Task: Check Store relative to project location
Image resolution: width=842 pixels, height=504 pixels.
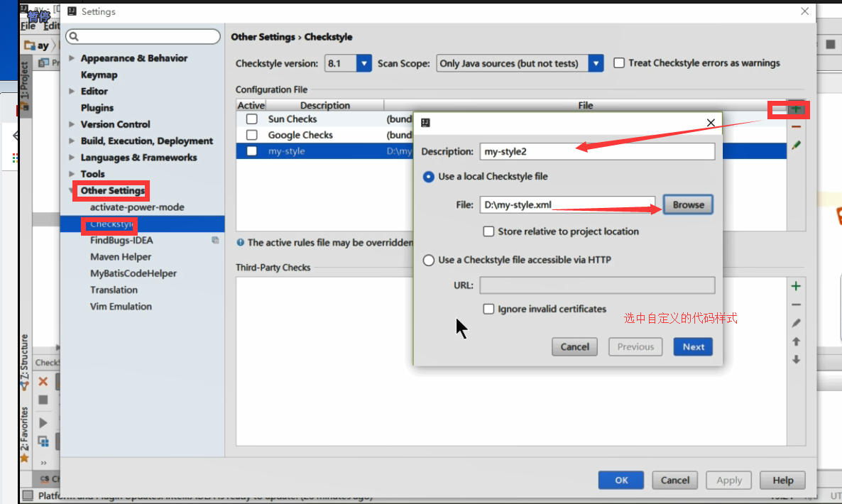Action: 488,231
